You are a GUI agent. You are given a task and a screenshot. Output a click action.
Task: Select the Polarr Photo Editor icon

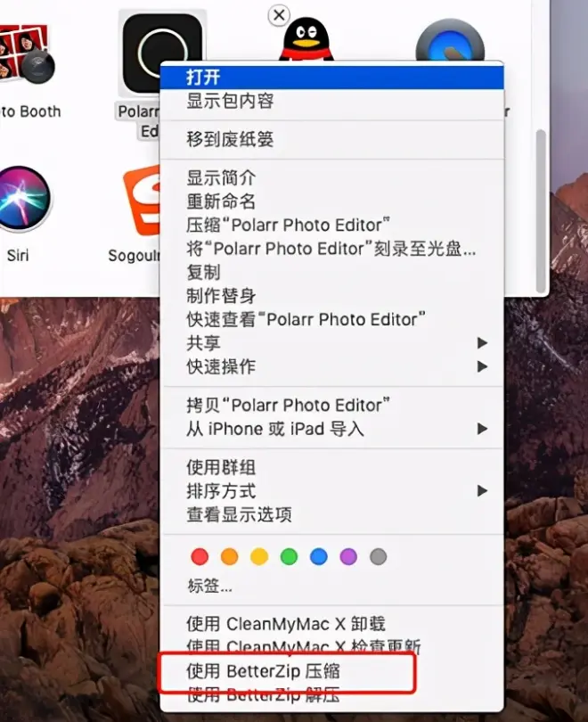[x=162, y=53]
